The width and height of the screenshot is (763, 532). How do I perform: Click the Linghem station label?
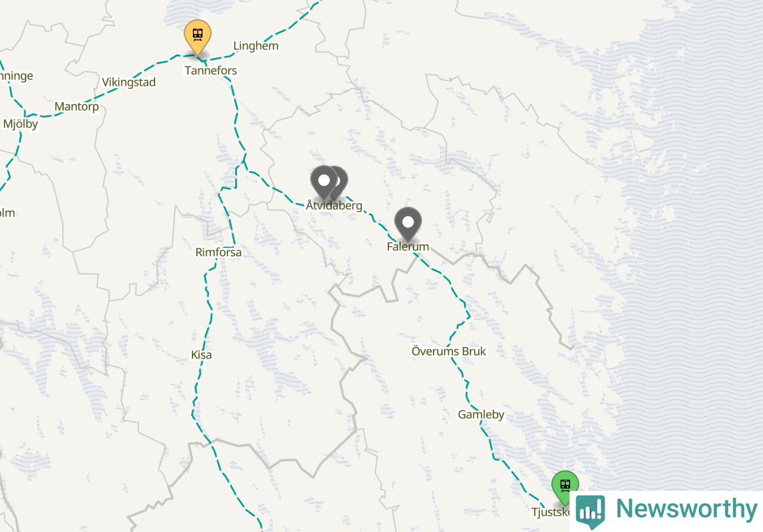click(x=256, y=46)
